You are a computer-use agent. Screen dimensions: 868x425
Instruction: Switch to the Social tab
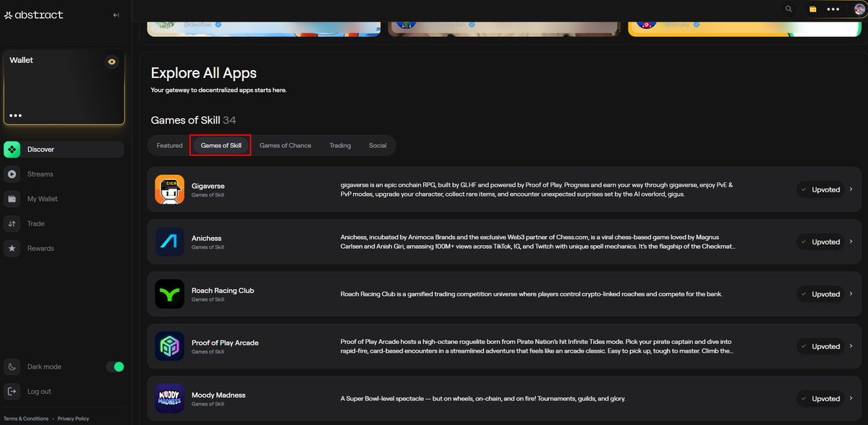(x=378, y=145)
